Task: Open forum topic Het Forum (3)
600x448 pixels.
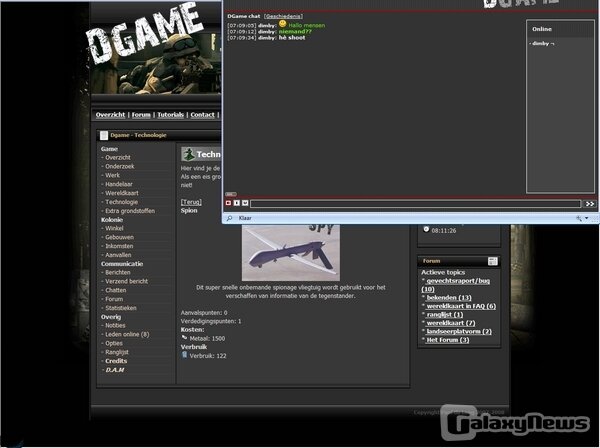Action: point(447,340)
